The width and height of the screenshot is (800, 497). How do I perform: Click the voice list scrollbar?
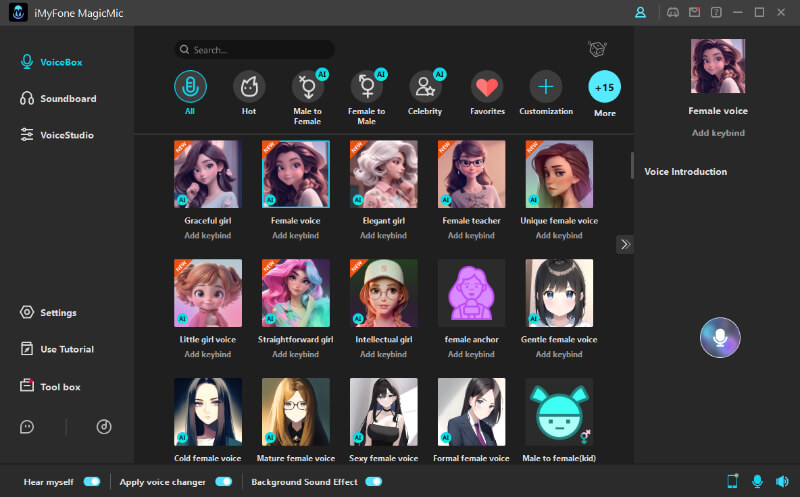point(632,165)
